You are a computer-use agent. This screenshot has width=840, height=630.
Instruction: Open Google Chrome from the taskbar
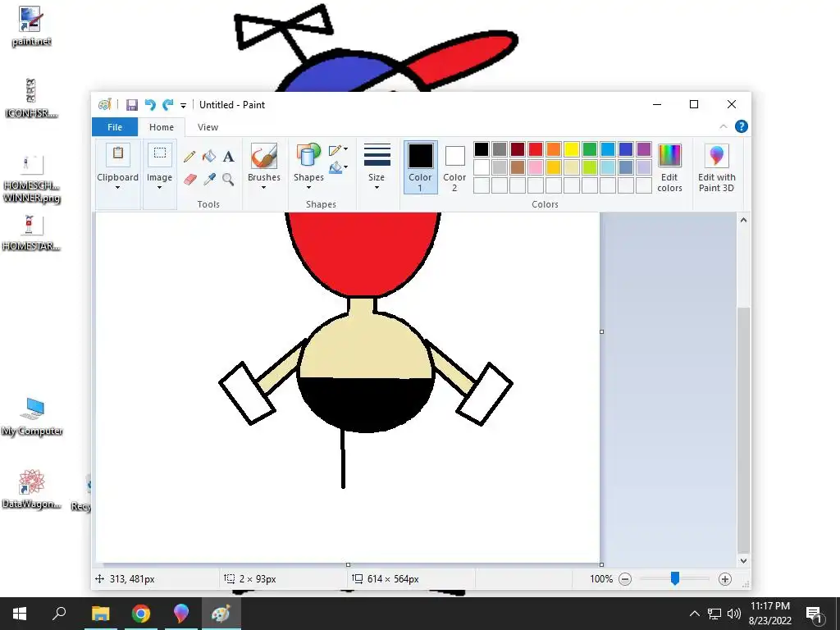tap(141, 614)
